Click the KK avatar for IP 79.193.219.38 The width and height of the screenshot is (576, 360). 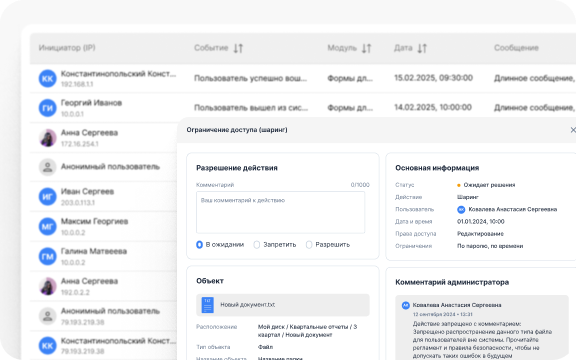[x=47, y=346]
